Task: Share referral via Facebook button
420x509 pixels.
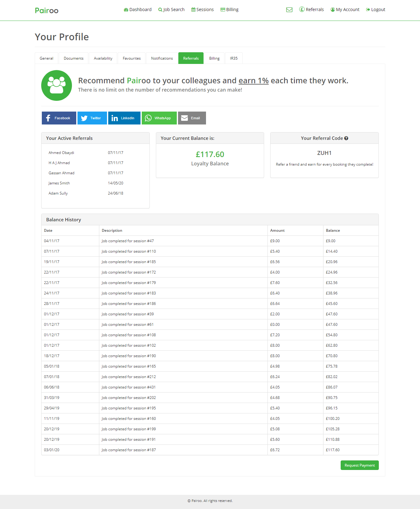Action: pos(59,118)
